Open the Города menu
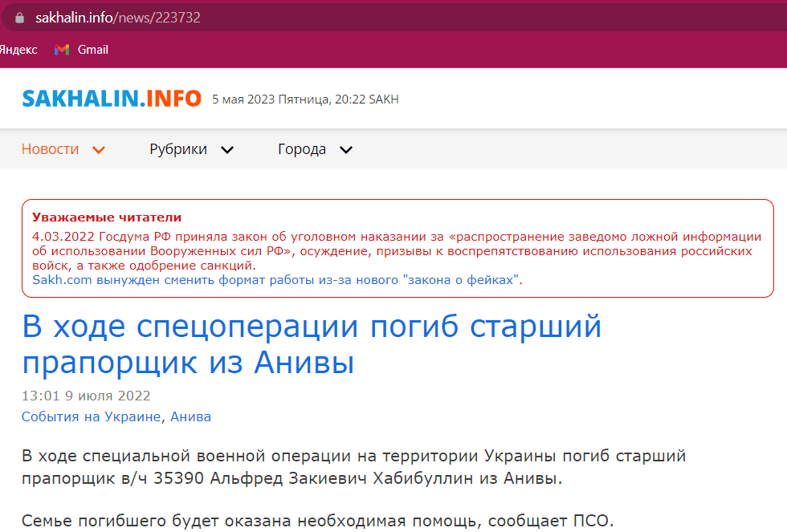 pyautogui.click(x=302, y=149)
